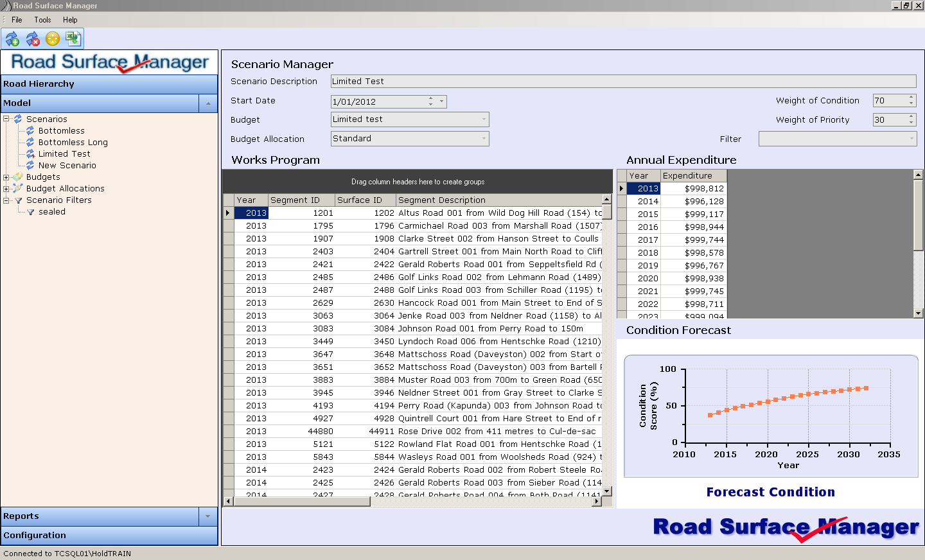The width and height of the screenshot is (925, 560).
Task: Sort by the Expenditure column header
Action: (693, 175)
